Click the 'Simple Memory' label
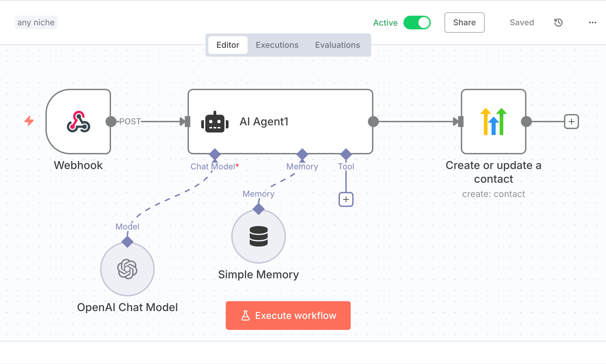The height and width of the screenshot is (364, 606). [x=259, y=275]
